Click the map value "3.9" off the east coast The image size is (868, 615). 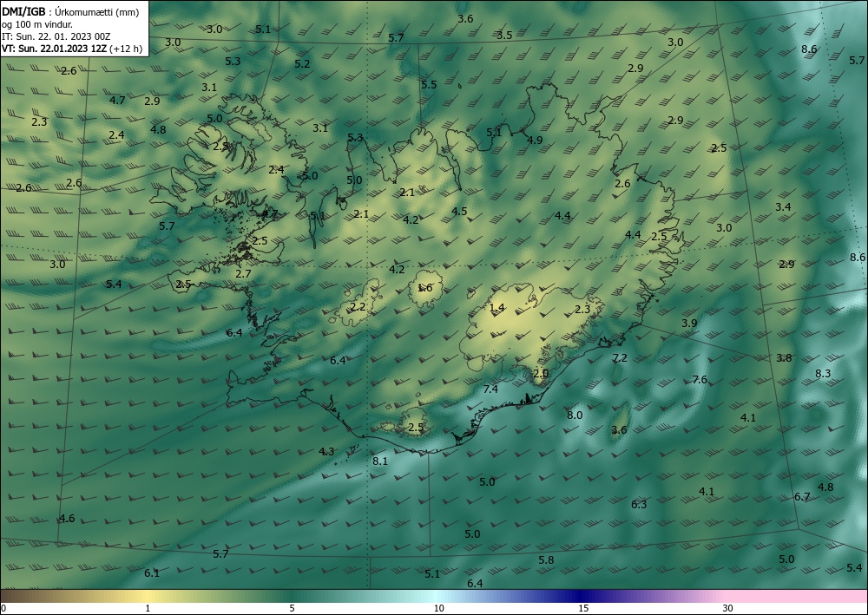(689, 323)
